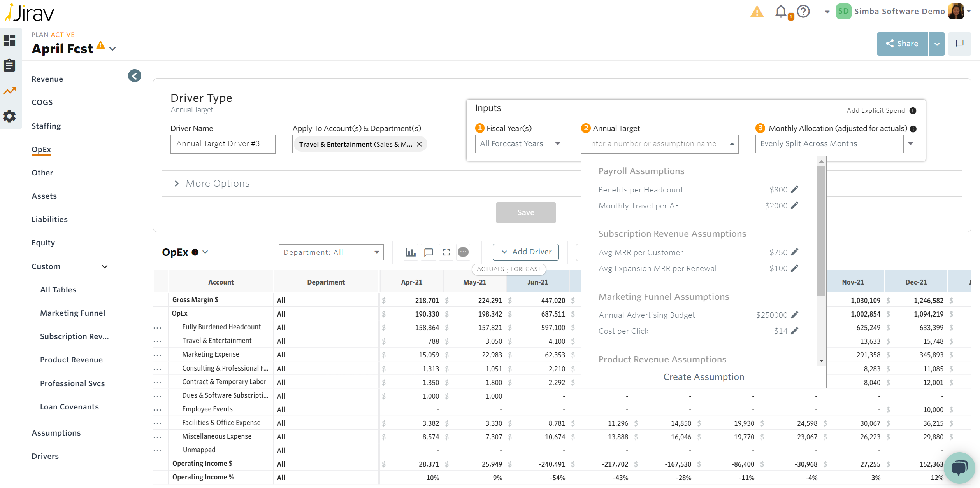The image size is (980, 488).
Task: Toggle fullscreen for the OpEx table
Action: [x=446, y=252]
